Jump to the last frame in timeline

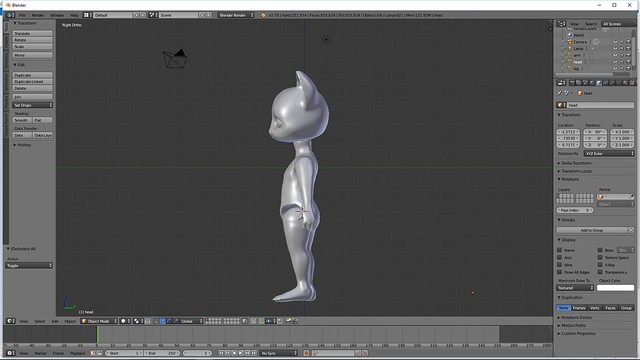click(253, 353)
